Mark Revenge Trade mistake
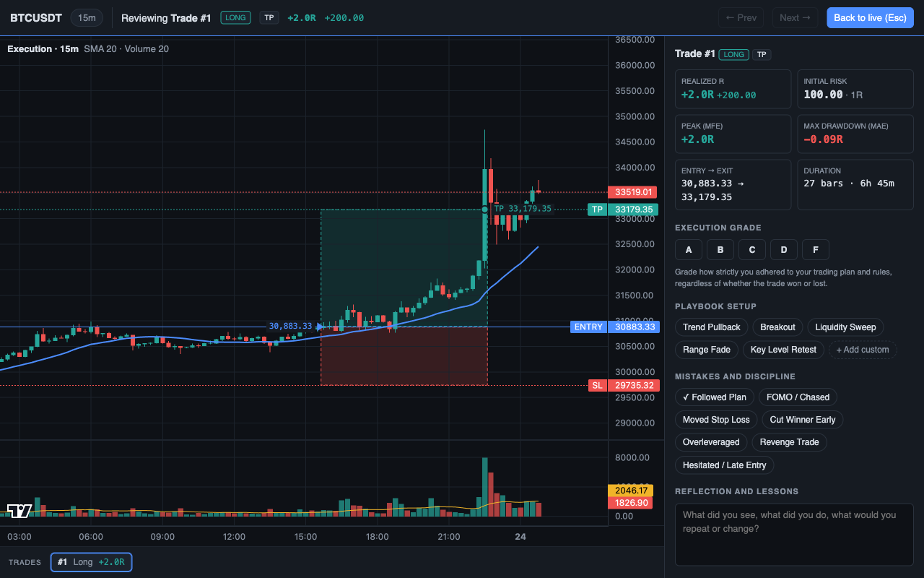Viewport: 924px width, 578px height. tap(790, 442)
